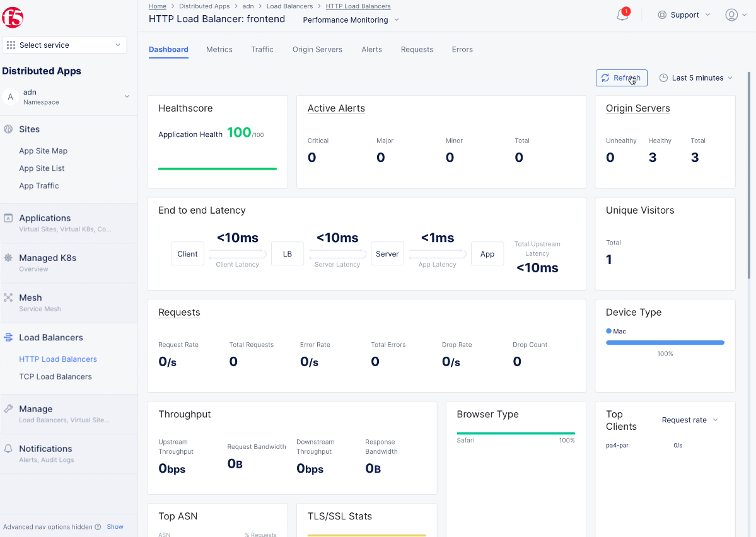Image resolution: width=756 pixels, height=537 pixels.
Task: Click the blue Mac percentage bar in Device Type
Action: pyautogui.click(x=665, y=342)
